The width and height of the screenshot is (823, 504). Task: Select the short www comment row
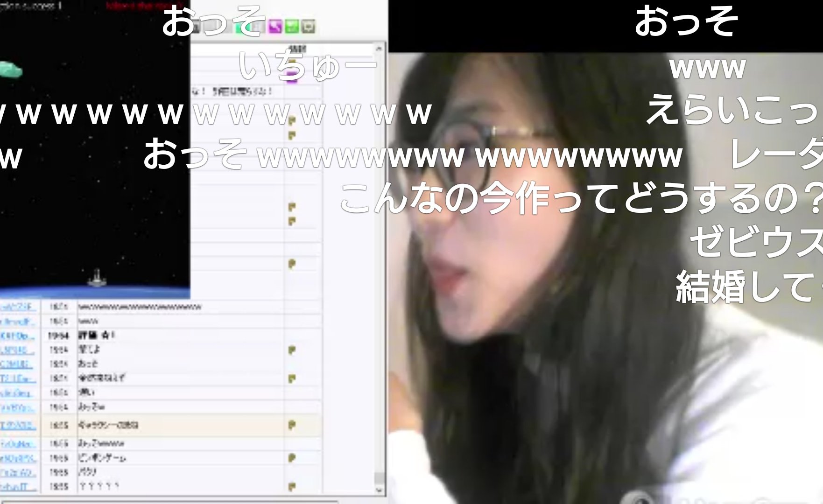[161, 321]
